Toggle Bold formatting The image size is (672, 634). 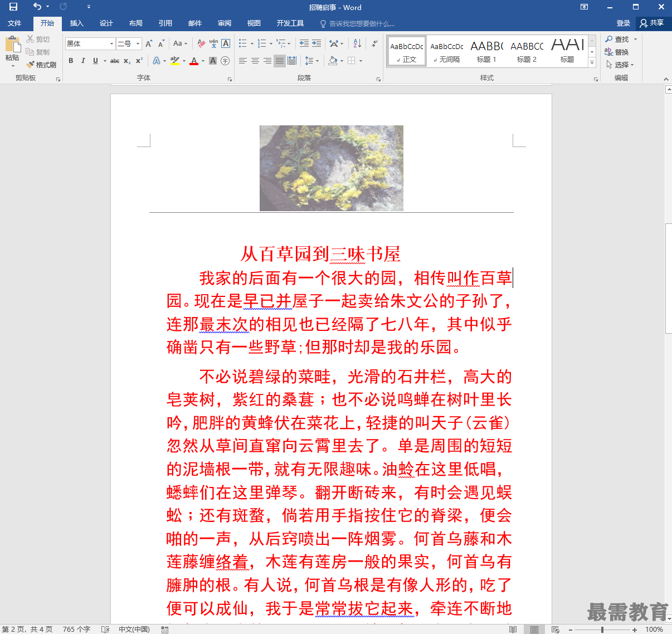click(71, 61)
